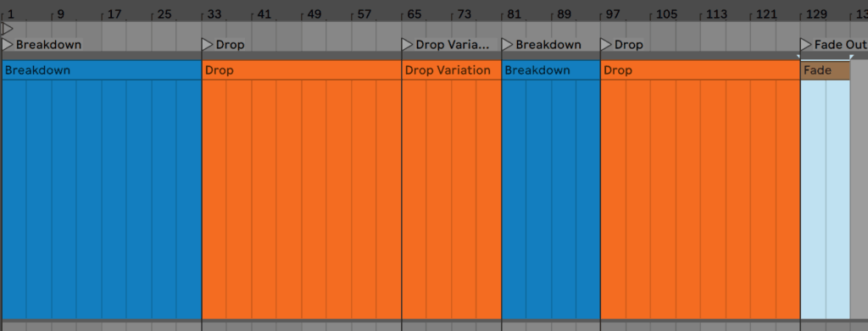868x331 pixels.
Task: Select the Drop clip header starting at bar 33
Action: tap(302, 70)
